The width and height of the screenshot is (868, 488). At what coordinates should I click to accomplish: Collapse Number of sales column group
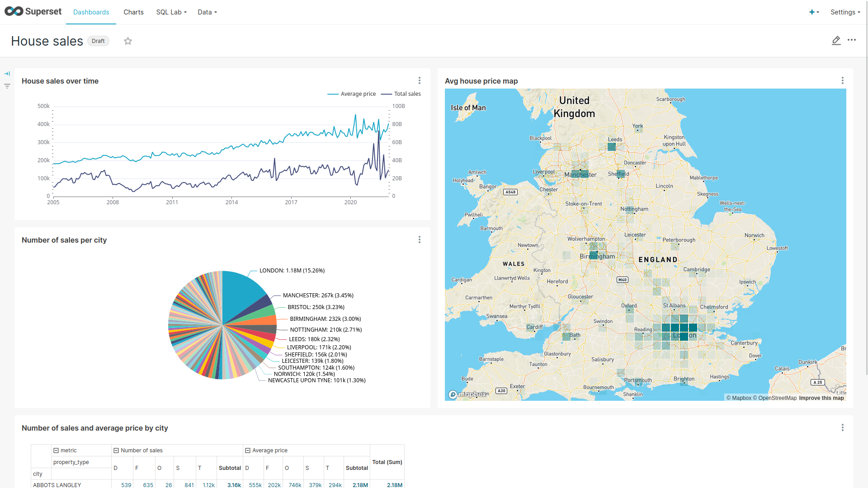click(116, 450)
